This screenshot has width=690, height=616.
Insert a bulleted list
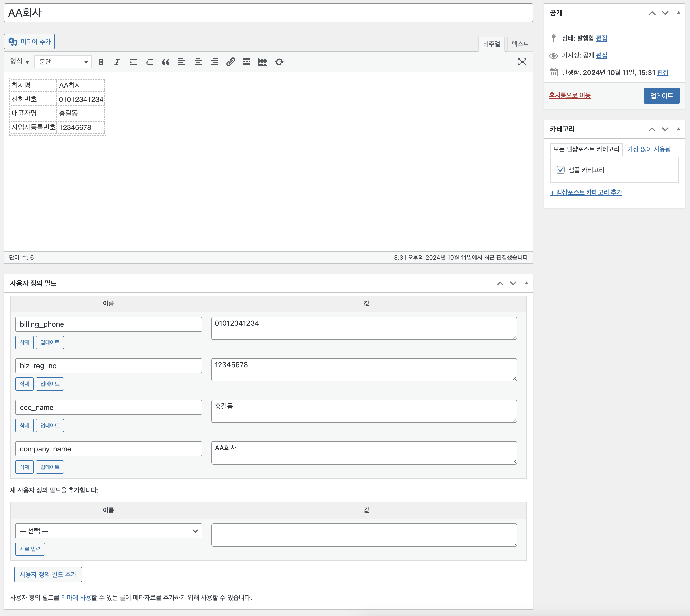[133, 62]
